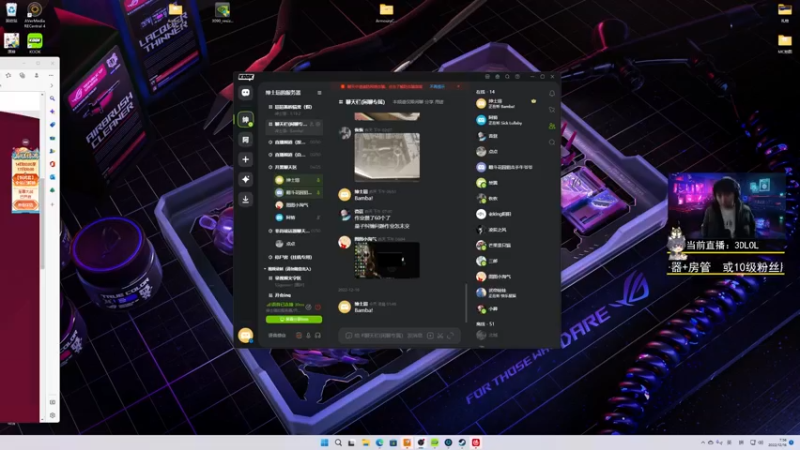Click the expand editor icon in message box
The image size is (800, 450).
450,336
